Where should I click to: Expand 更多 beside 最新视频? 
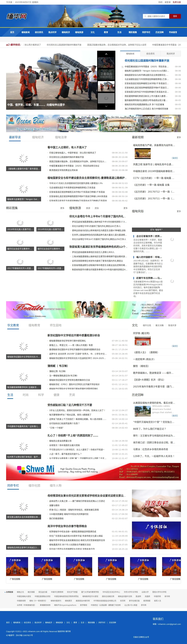[x=179, y=137]
